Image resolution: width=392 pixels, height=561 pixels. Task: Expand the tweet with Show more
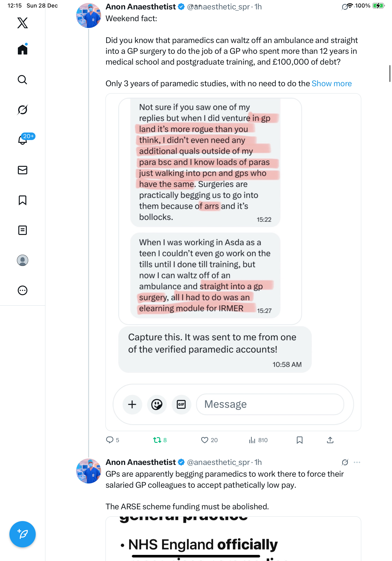[x=331, y=84]
